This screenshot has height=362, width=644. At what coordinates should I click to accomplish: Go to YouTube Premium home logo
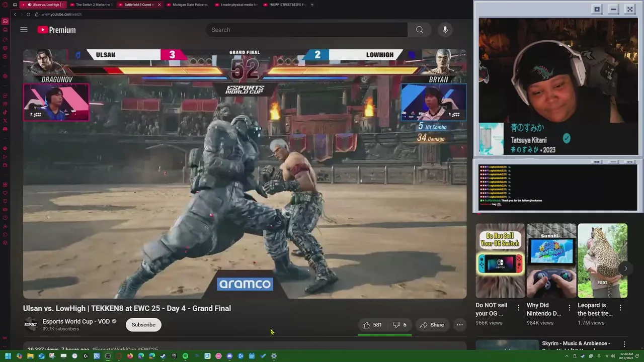click(x=56, y=30)
